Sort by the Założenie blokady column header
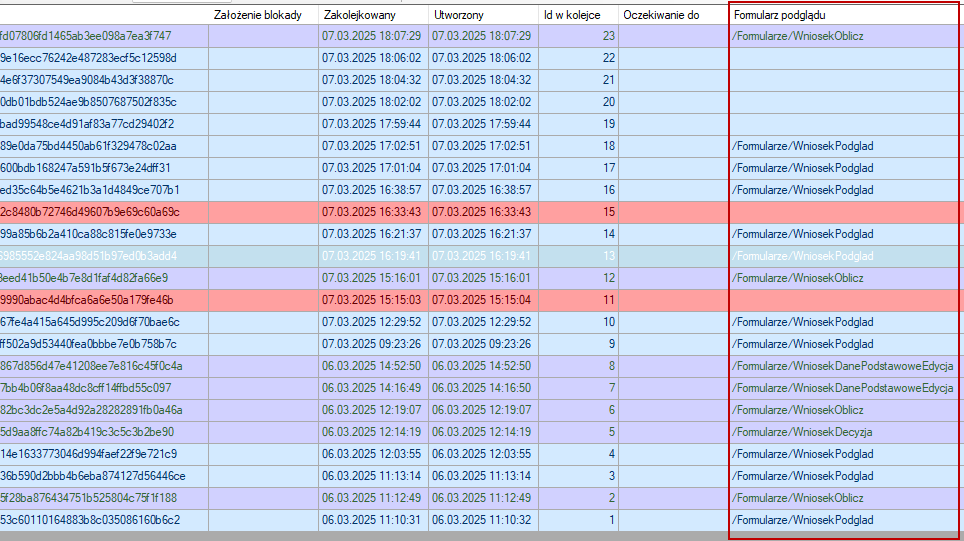 pos(263,15)
